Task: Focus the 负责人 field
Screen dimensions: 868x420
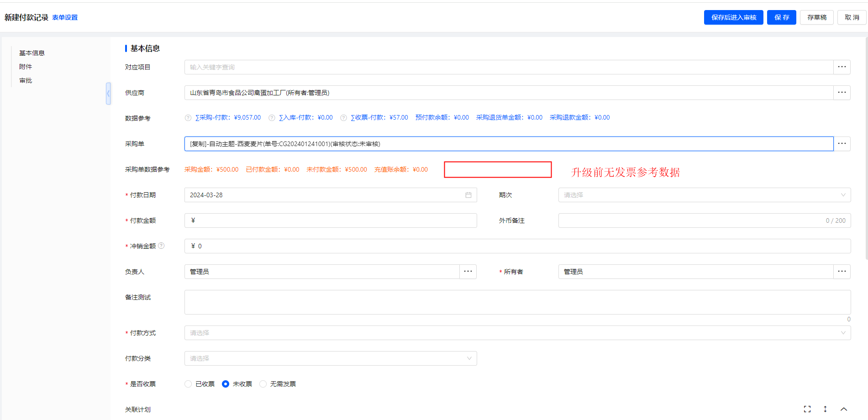Action: pos(322,272)
